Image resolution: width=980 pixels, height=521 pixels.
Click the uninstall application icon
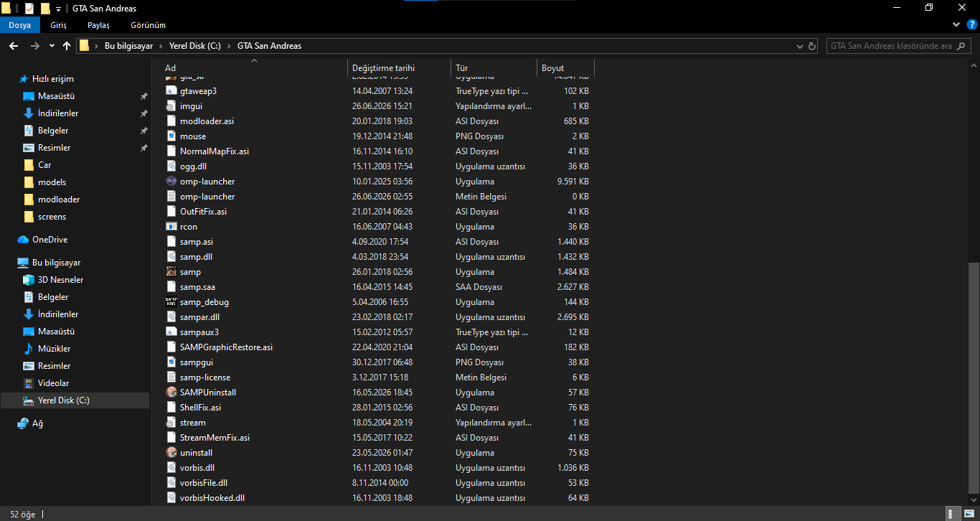[x=171, y=453]
